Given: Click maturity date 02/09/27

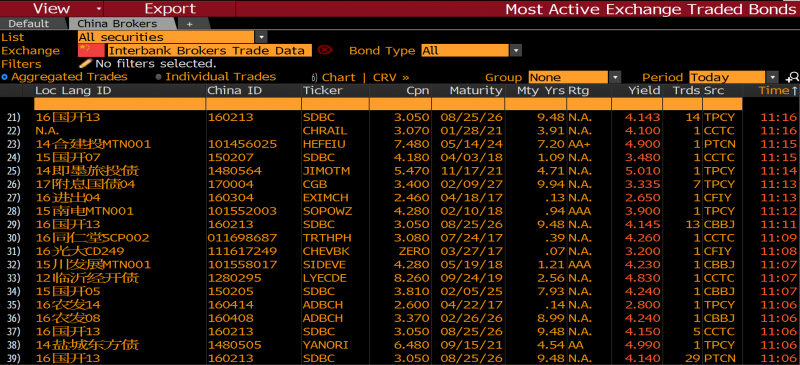Looking at the screenshot, I should tap(471, 184).
